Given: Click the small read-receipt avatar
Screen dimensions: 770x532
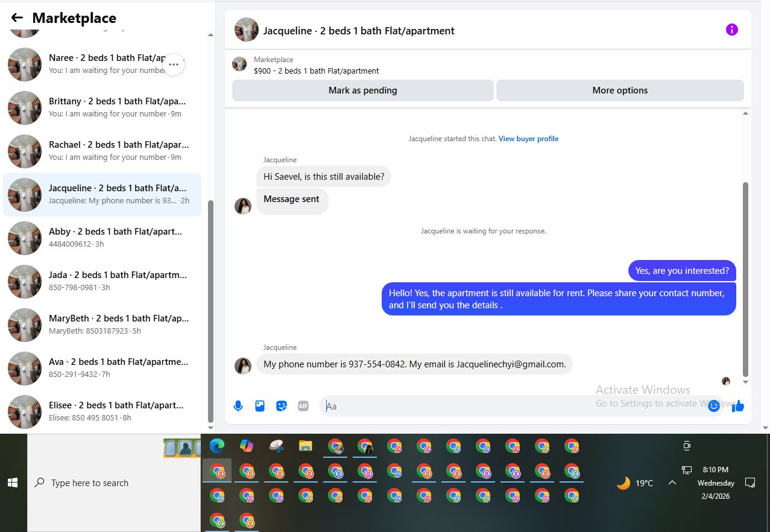Looking at the screenshot, I should point(726,381).
